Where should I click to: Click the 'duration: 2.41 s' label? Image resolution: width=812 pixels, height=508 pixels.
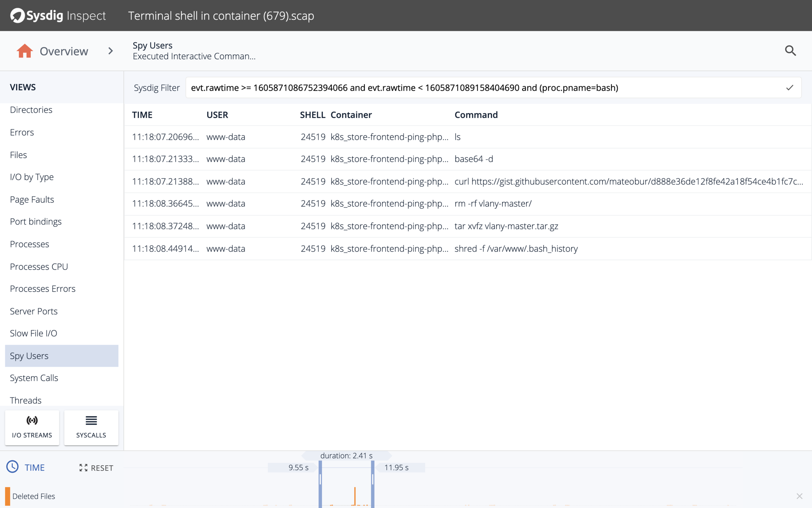tap(346, 455)
